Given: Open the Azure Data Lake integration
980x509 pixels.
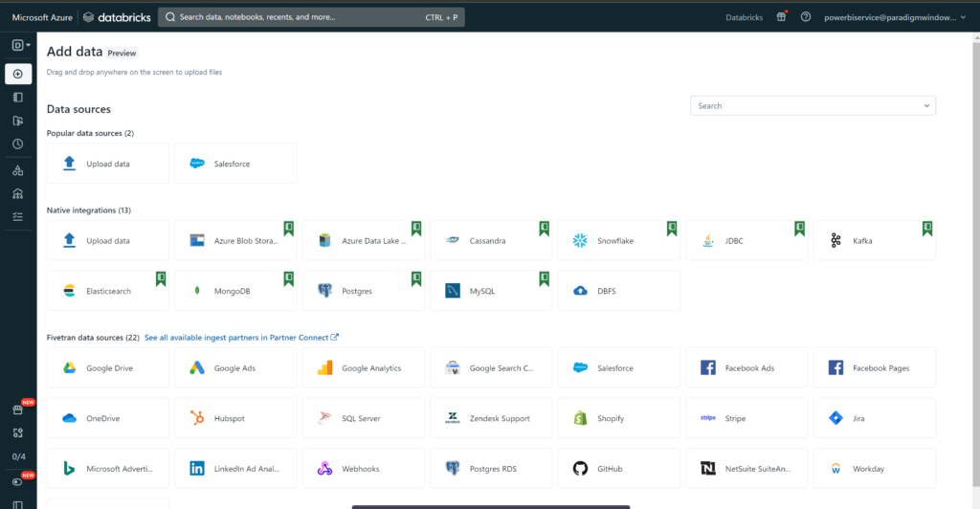Looking at the screenshot, I should (x=363, y=240).
